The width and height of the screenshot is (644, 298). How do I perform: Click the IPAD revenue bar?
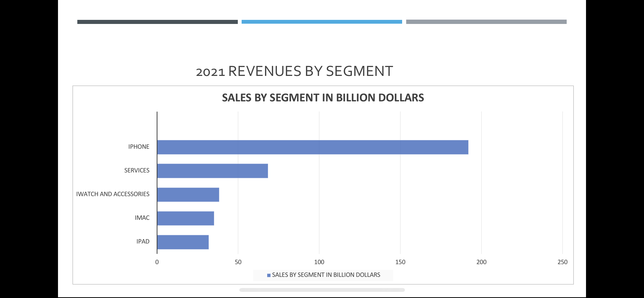[183, 242]
